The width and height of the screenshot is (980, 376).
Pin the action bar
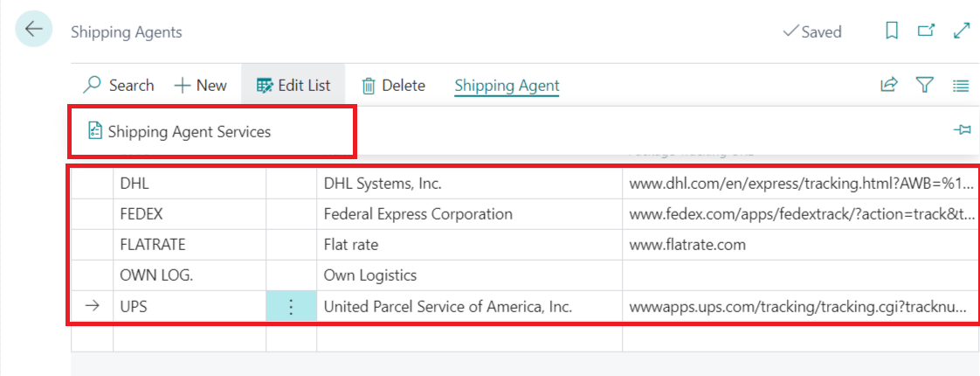pos(962,130)
